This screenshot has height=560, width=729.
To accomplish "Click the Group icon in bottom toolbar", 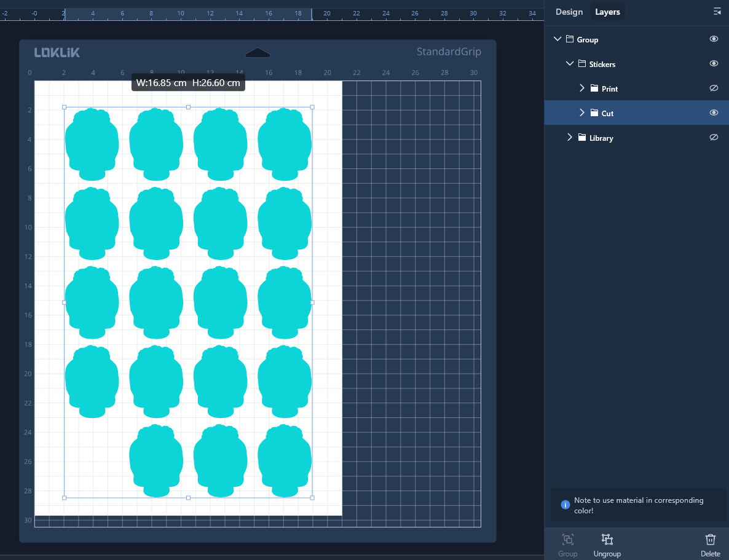I will click(x=567, y=540).
